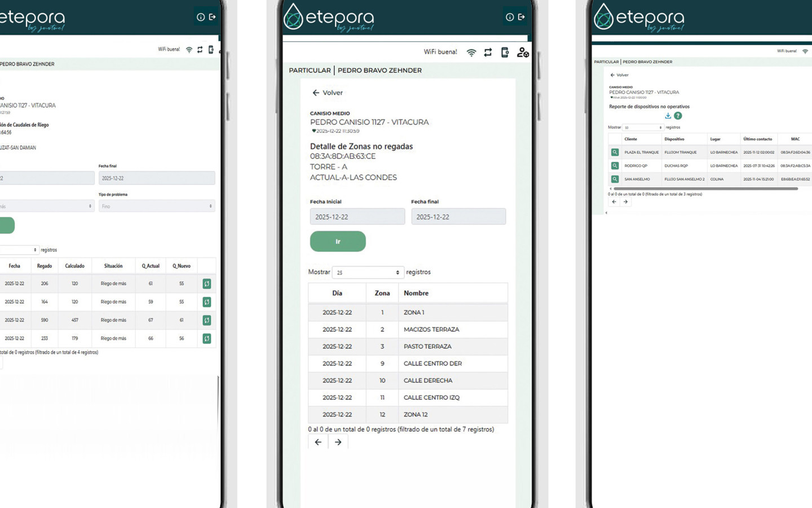Open the magnifier for PLAZA EL TRANQUE row
The height and width of the screenshot is (508, 812).
615,152
